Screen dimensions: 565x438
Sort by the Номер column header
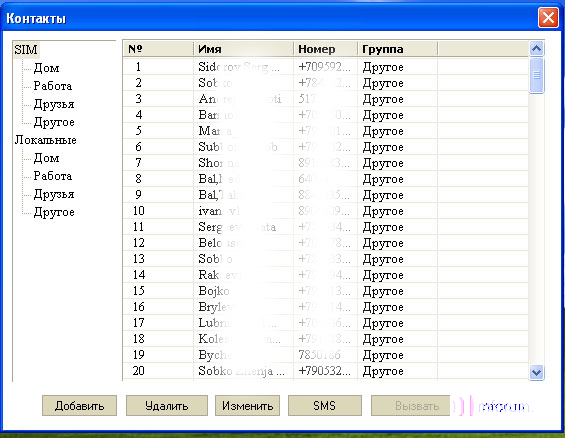tap(325, 49)
